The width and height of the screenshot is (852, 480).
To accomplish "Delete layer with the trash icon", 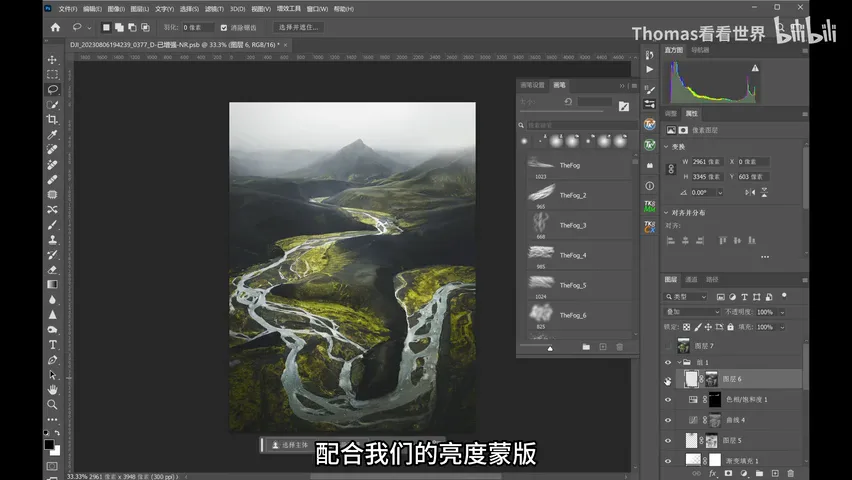I will click(791, 473).
